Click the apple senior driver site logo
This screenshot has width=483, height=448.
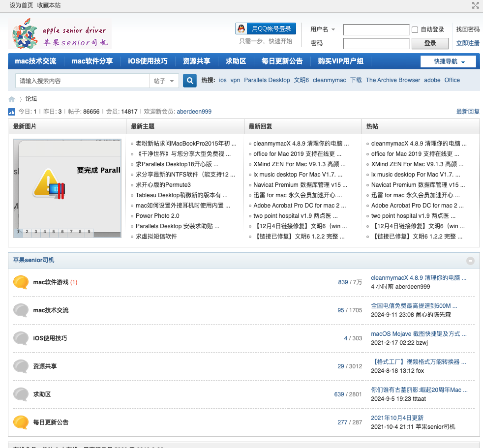click(x=60, y=33)
